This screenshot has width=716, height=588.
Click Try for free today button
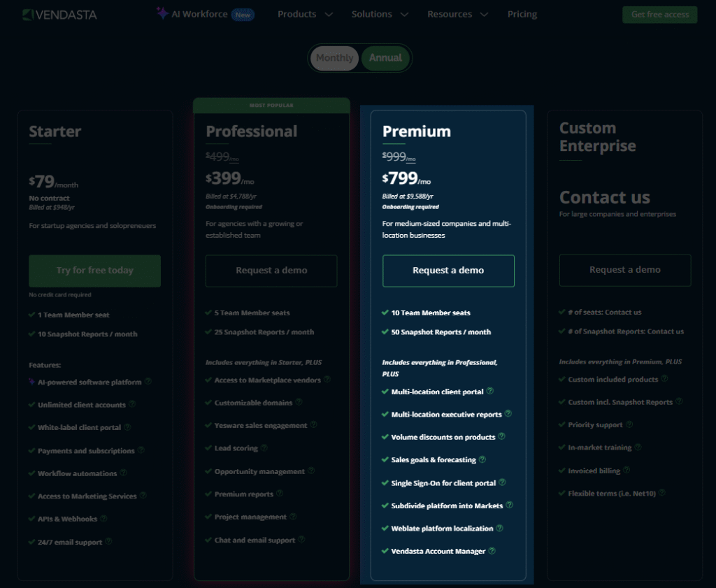pos(95,271)
